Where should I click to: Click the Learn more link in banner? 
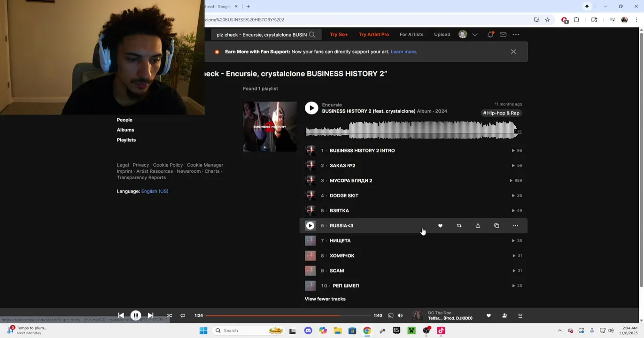[403, 52]
